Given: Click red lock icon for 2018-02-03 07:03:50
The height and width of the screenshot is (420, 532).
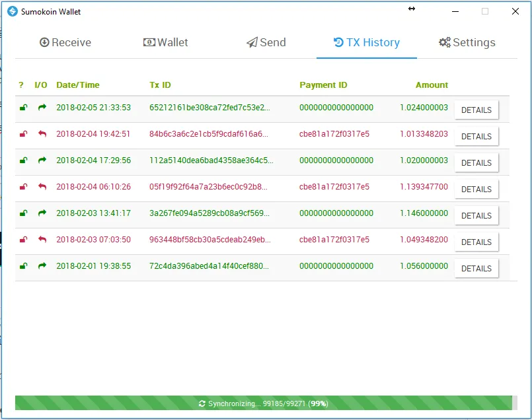Looking at the screenshot, I should click(23, 240).
